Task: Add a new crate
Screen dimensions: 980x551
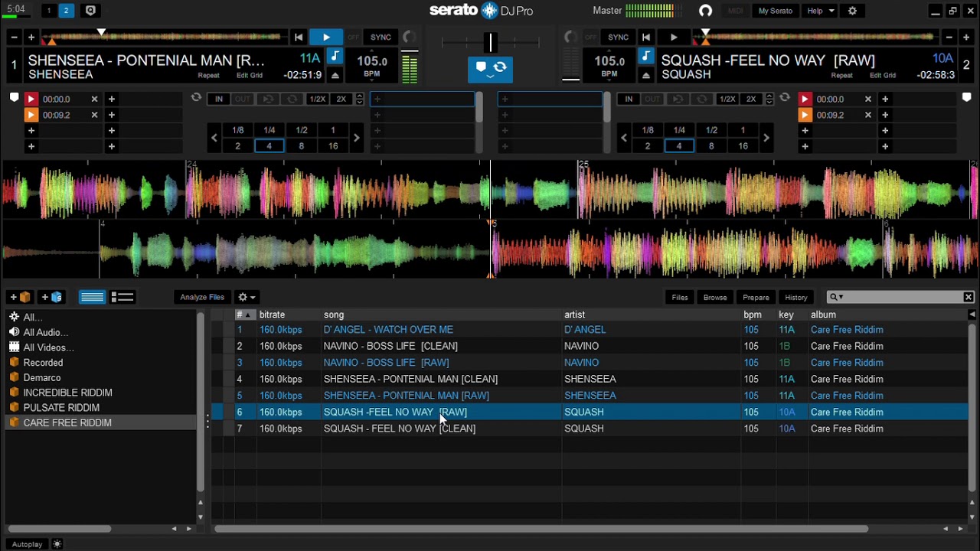Action: coord(20,297)
